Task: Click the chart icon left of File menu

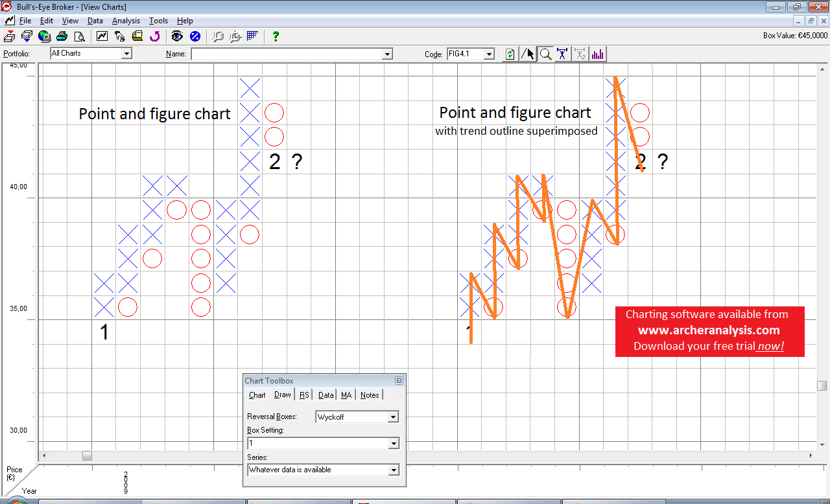Action: pos(10,21)
